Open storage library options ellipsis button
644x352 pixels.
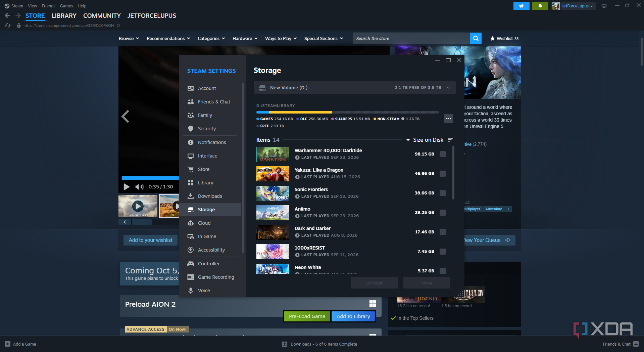[449, 119]
